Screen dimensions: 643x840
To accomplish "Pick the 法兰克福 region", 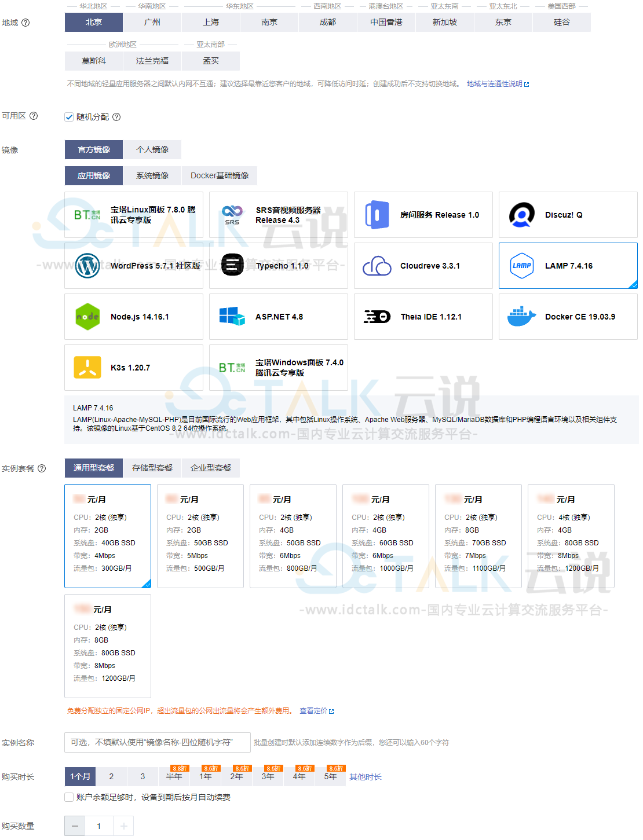I will (152, 61).
